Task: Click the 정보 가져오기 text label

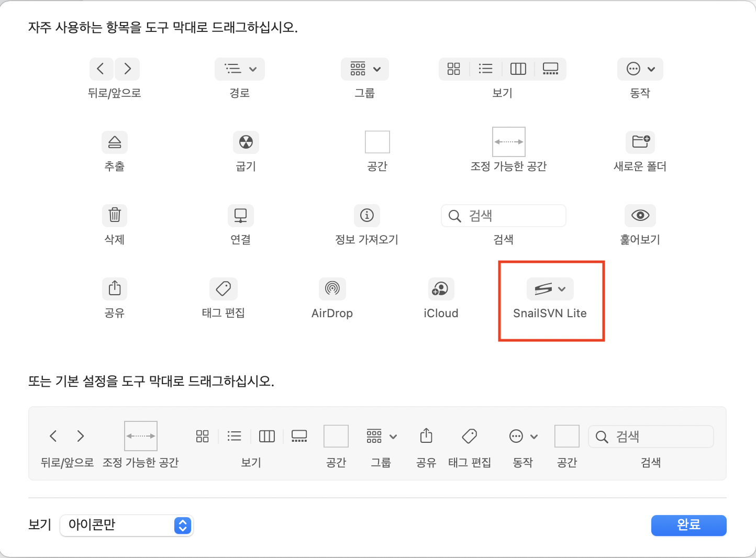Action: pos(367,240)
